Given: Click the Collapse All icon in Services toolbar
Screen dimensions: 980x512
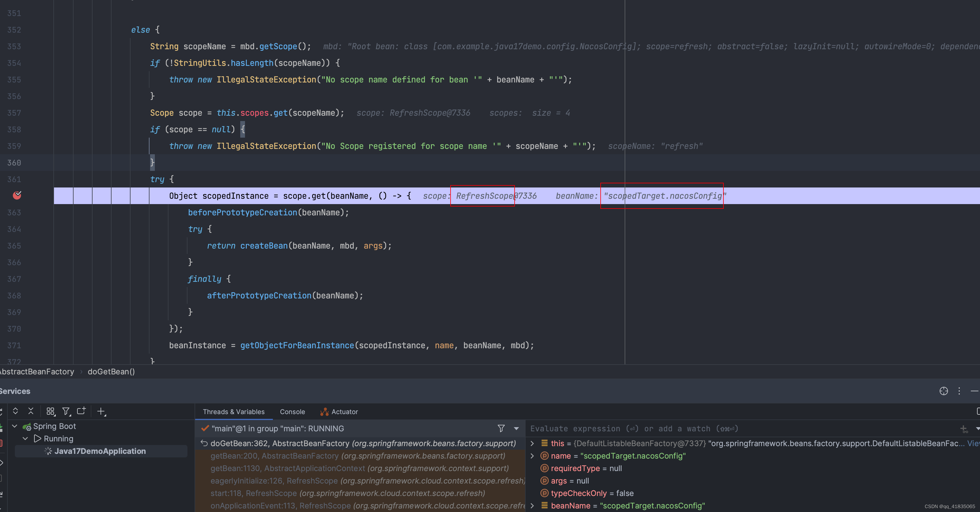Looking at the screenshot, I should click(31, 411).
